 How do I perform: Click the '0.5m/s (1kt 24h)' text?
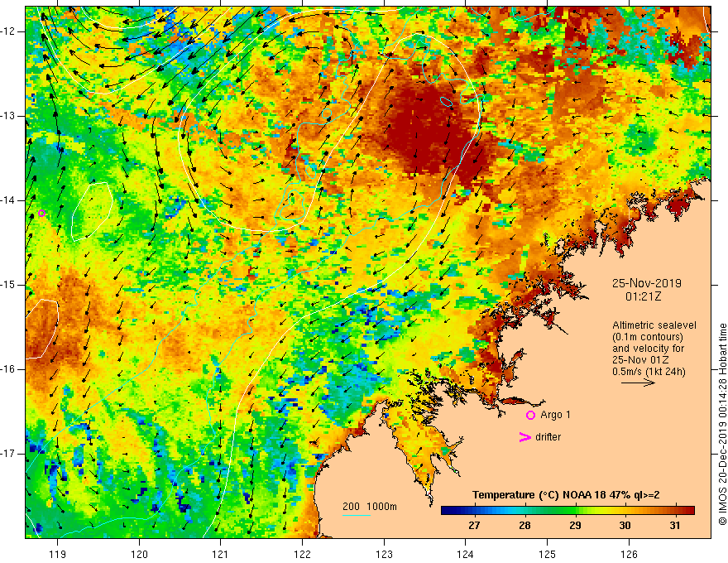[649, 372]
